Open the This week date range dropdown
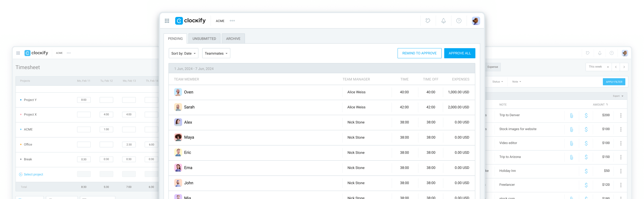Image resolution: width=644 pixels, height=199 pixels. pyautogui.click(x=598, y=67)
